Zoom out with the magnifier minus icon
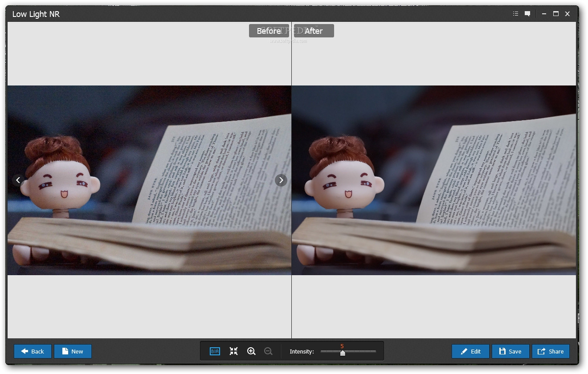 coord(268,351)
